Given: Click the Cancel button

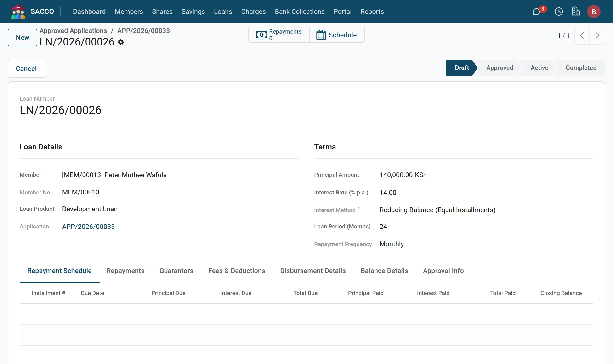Looking at the screenshot, I should [x=26, y=69].
